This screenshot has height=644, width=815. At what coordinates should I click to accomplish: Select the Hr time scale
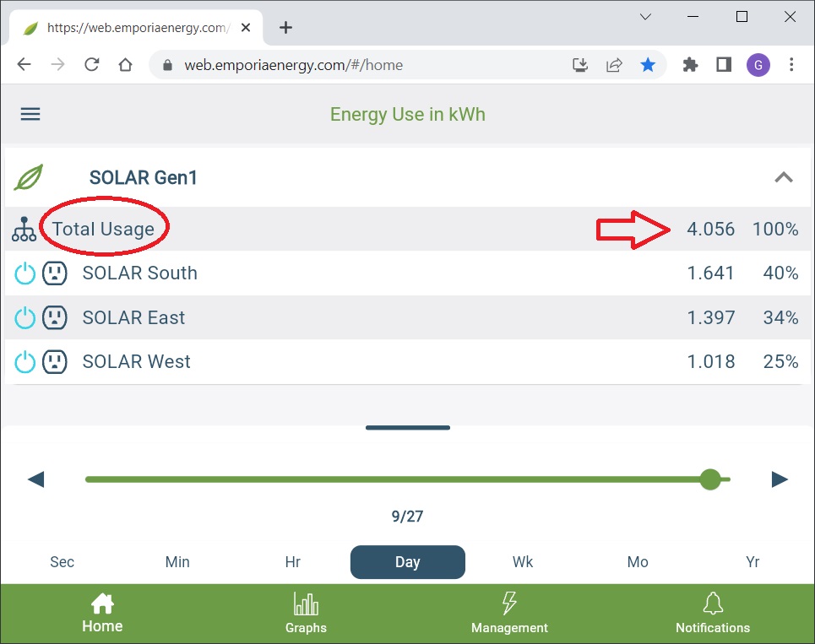pyautogui.click(x=293, y=562)
